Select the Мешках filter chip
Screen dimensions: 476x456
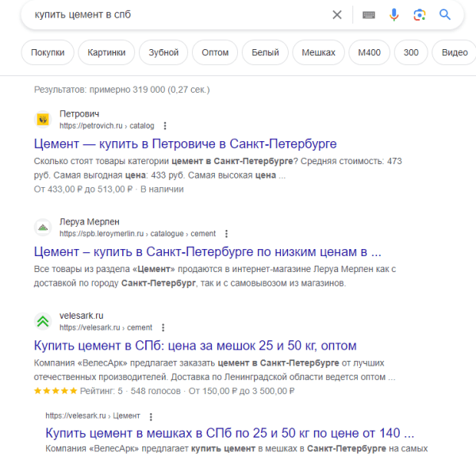(318, 52)
